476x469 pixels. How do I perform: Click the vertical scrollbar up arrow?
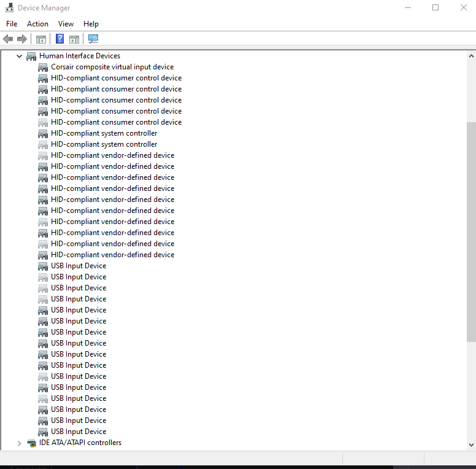coord(471,56)
